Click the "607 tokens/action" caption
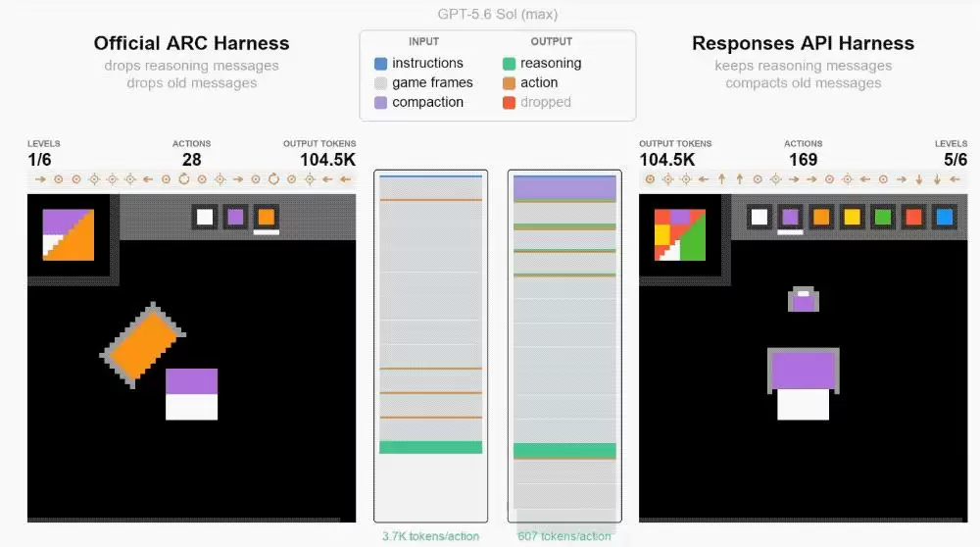This screenshot has height=547, width=980. click(564, 536)
